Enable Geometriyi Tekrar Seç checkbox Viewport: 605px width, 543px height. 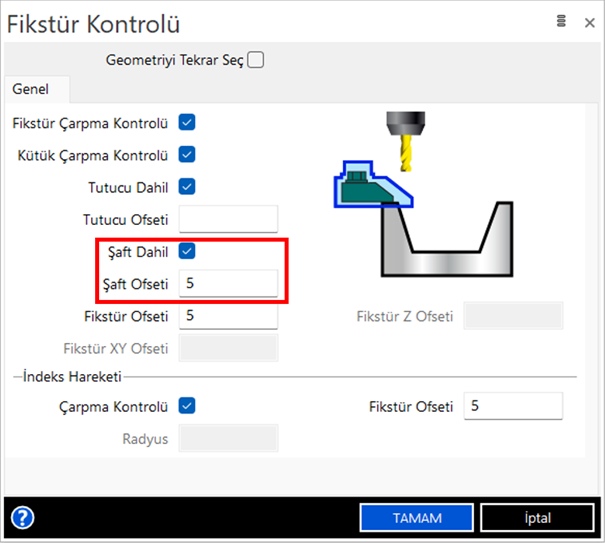tap(255, 60)
